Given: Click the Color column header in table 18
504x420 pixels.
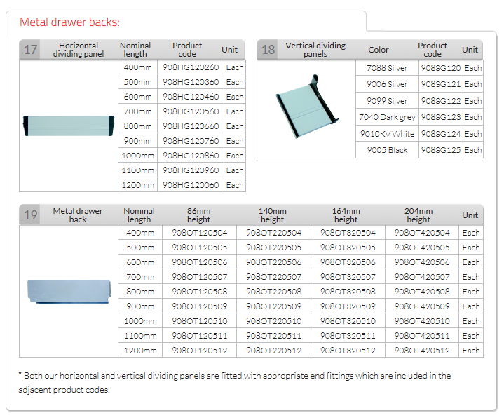Looking at the screenshot, I should 379,50.
